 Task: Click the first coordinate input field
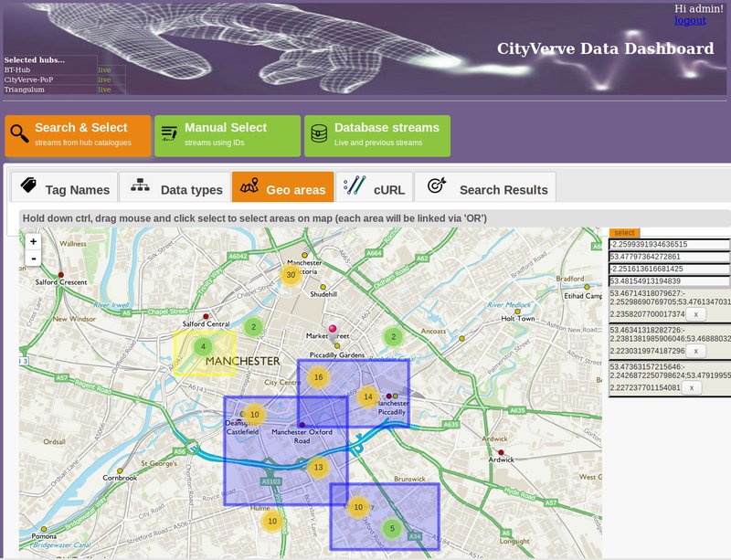pyautogui.click(x=669, y=245)
